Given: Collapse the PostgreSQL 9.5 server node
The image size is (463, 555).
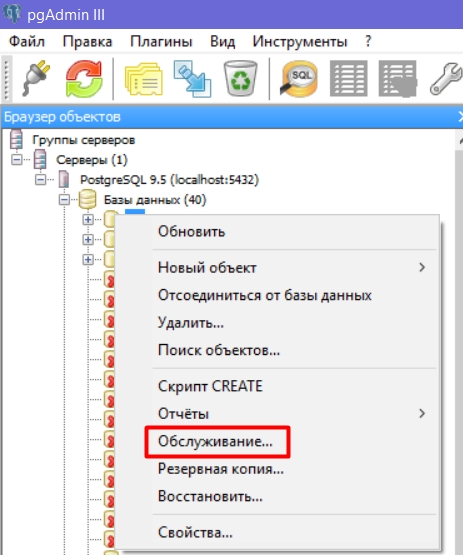Looking at the screenshot, I should pyautogui.click(x=40, y=180).
